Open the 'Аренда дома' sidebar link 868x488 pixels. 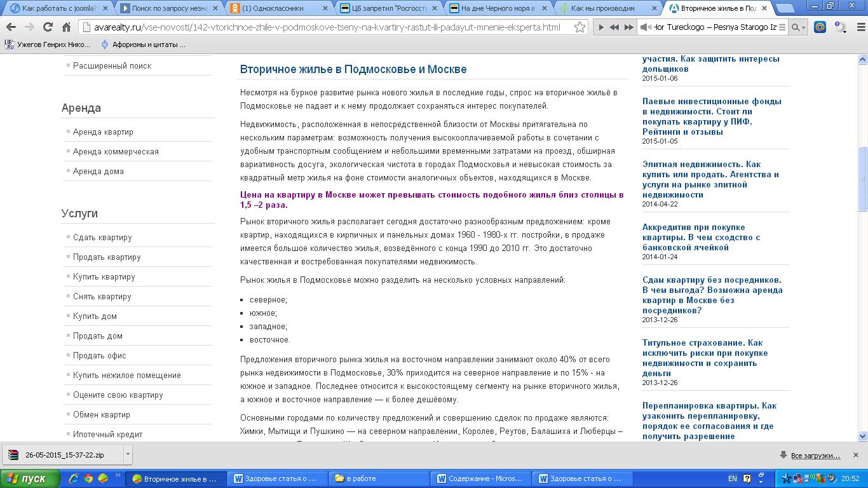[98, 171]
